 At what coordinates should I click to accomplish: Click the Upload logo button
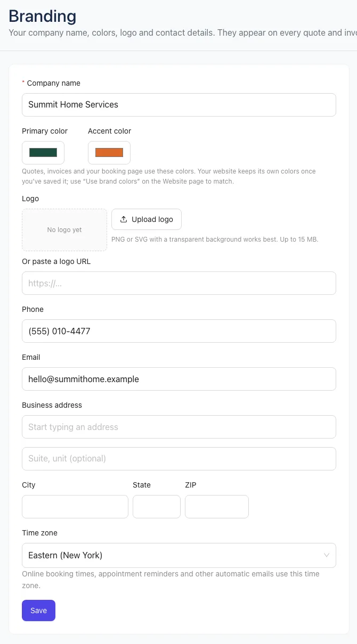[x=147, y=219]
